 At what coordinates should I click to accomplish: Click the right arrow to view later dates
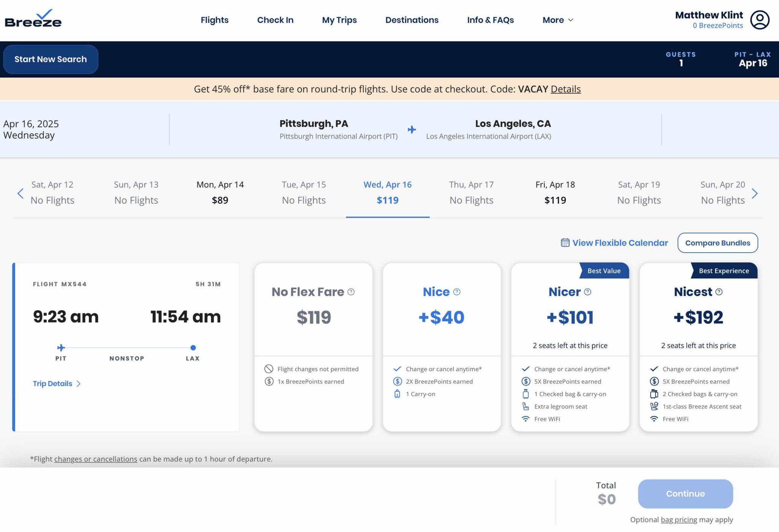(x=755, y=194)
